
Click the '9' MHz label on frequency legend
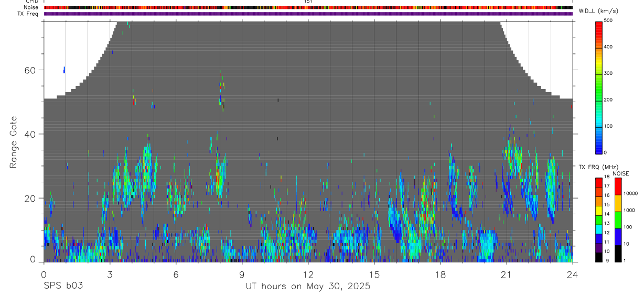(607, 261)
